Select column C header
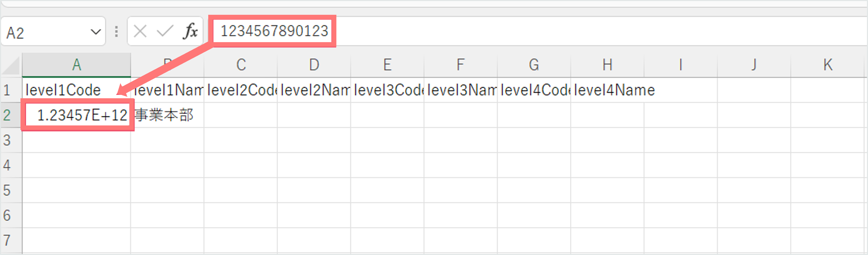 pyautogui.click(x=241, y=65)
